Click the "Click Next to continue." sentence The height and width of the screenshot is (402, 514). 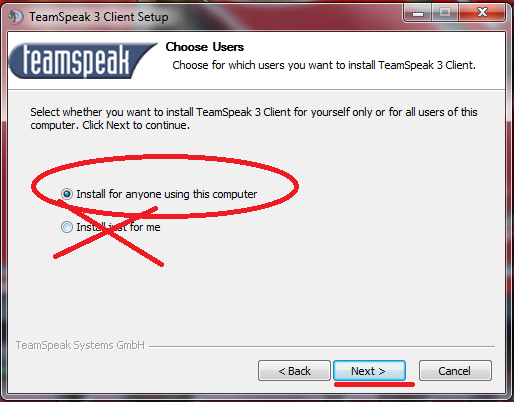136,125
